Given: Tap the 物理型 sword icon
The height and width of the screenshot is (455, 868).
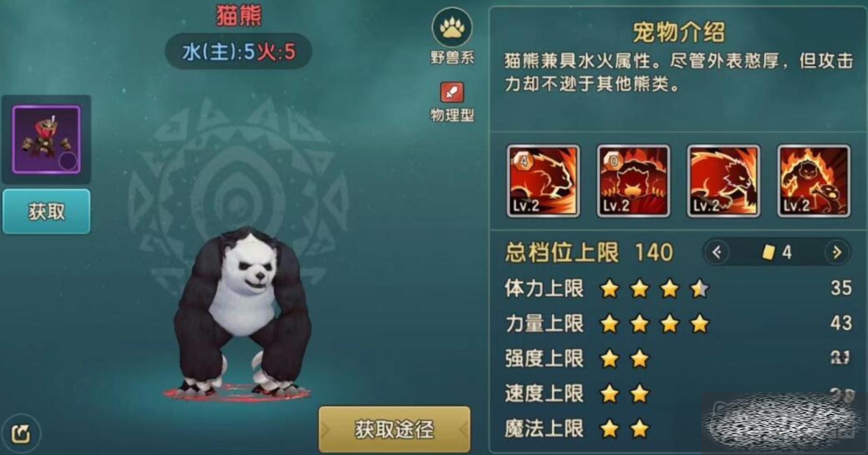Looking at the screenshot, I should tap(452, 93).
